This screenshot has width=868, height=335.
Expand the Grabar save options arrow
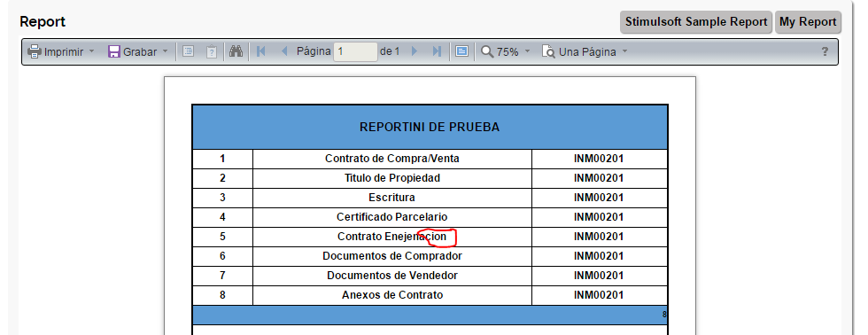(165, 51)
